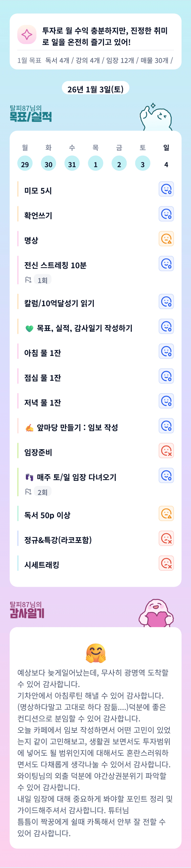Click the orange status icon for 명상
191x868 pixels.
pyautogui.click(x=166, y=239)
